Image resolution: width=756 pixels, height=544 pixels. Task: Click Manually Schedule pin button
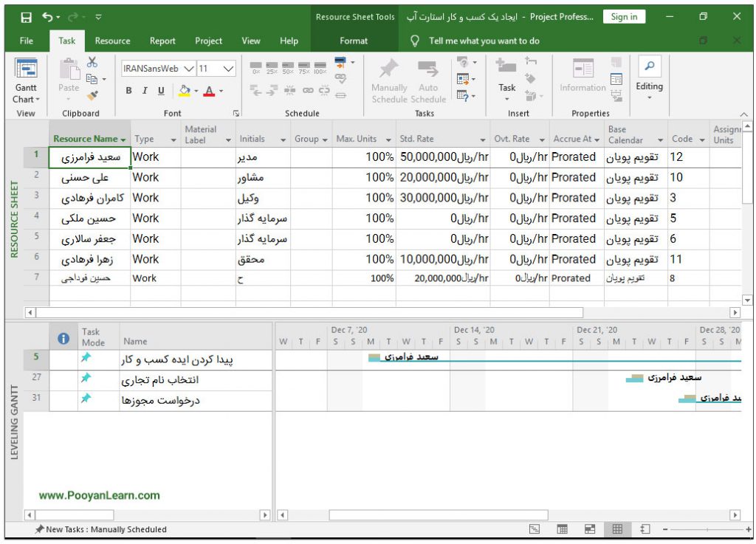[x=389, y=80]
